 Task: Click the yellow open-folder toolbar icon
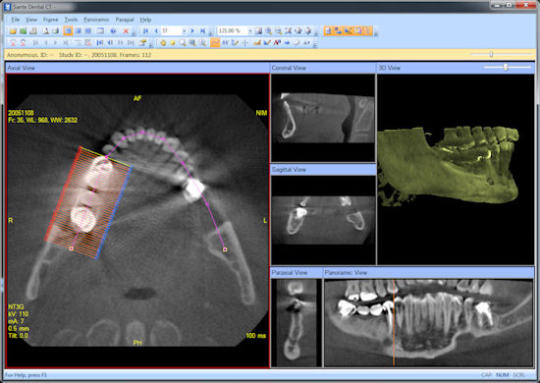click(13, 31)
